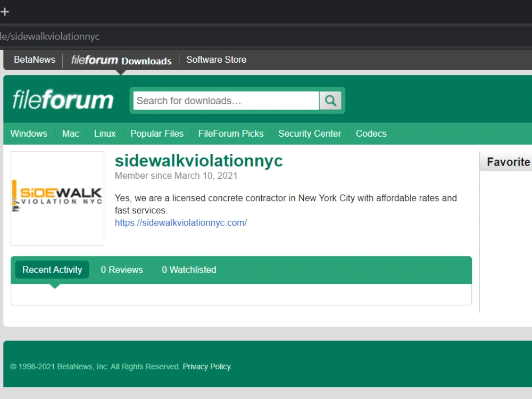The height and width of the screenshot is (399, 532).
Task: Select the Linux menu item
Action: 105,134
